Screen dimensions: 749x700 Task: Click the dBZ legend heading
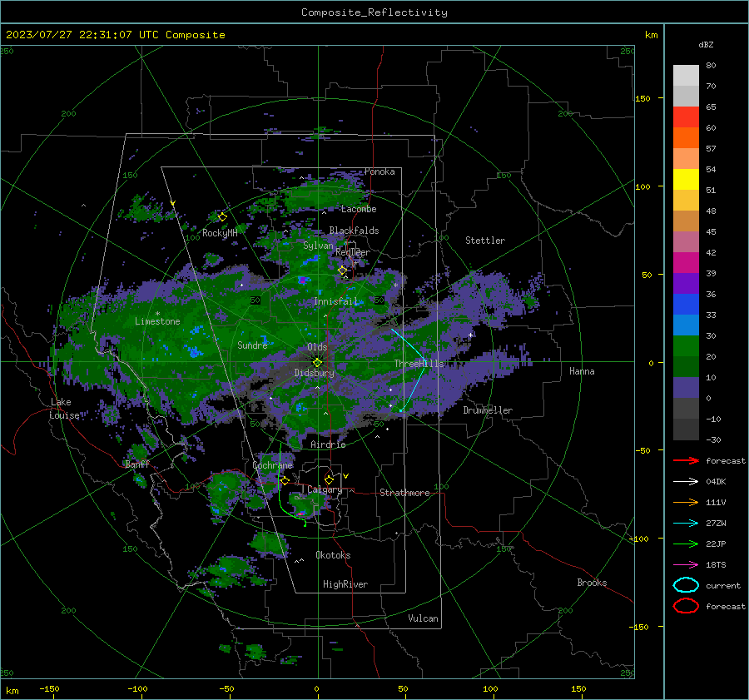pos(706,44)
